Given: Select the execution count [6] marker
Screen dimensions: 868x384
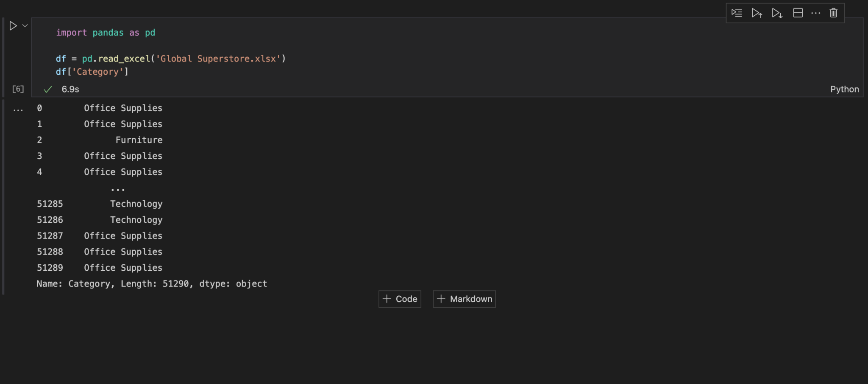Looking at the screenshot, I should pyautogui.click(x=18, y=89).
